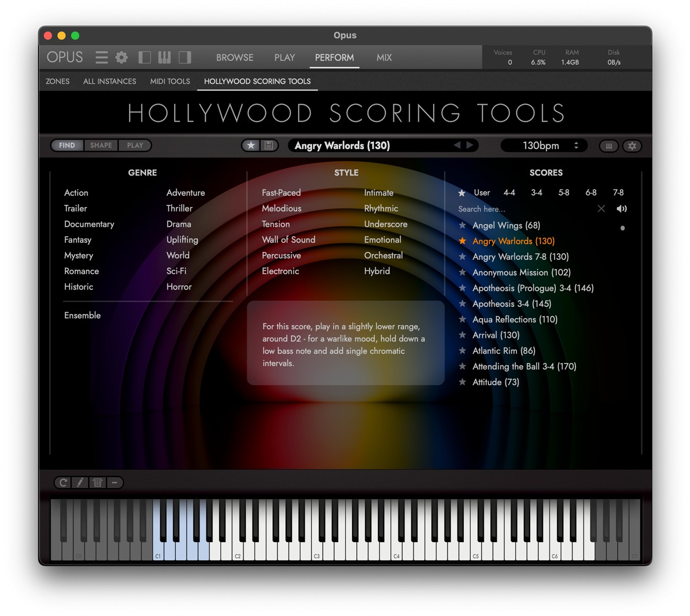
Task: Toggle favorite star for Angry Warlords (130)
Action: pos(462,241)
